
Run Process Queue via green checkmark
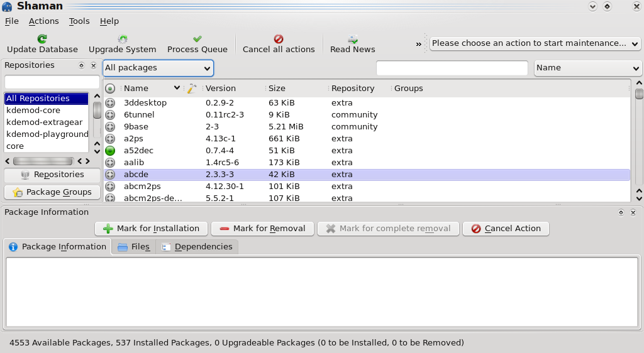197,39
